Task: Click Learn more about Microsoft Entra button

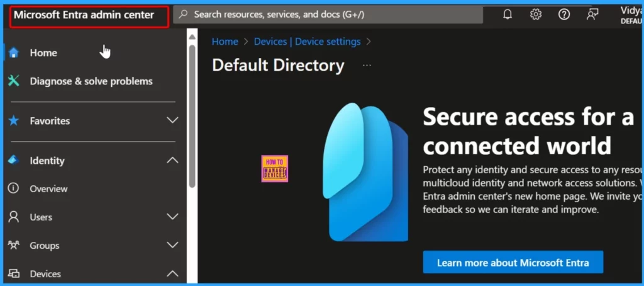Action: pos(513,263)
